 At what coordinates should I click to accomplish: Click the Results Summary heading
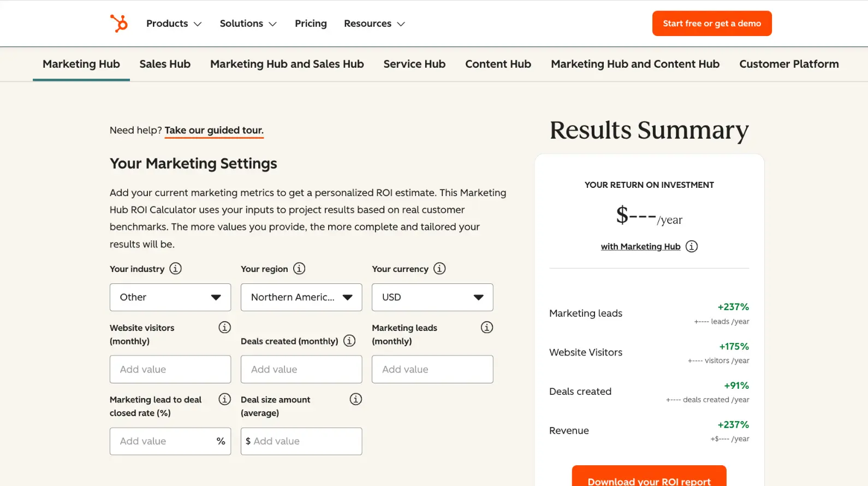649,130
